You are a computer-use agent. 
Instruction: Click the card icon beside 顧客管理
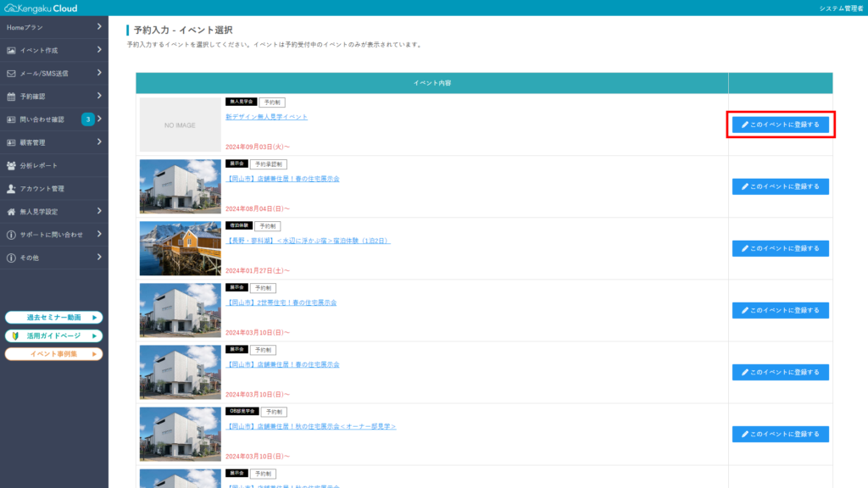(11, 142)
